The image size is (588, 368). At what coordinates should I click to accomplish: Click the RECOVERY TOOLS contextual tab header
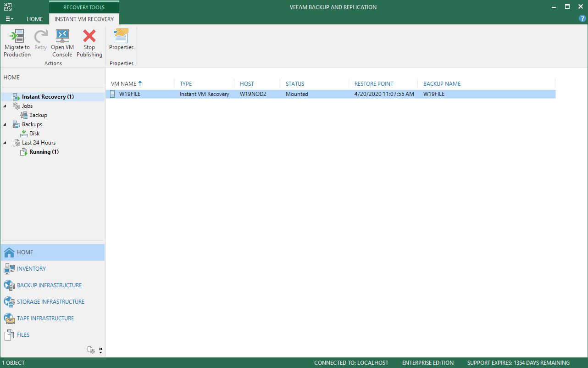(84, 7)
